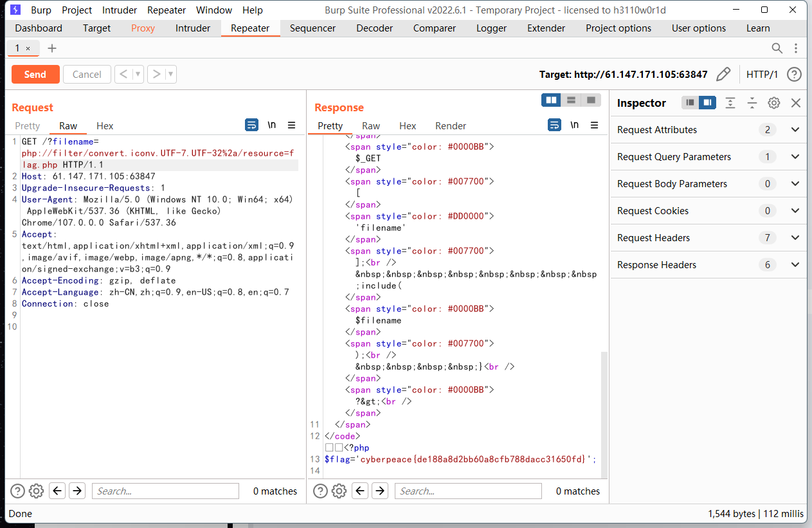Jump to previous match in request search
Screen dimensions: 812x528
(x=57, y=491)
